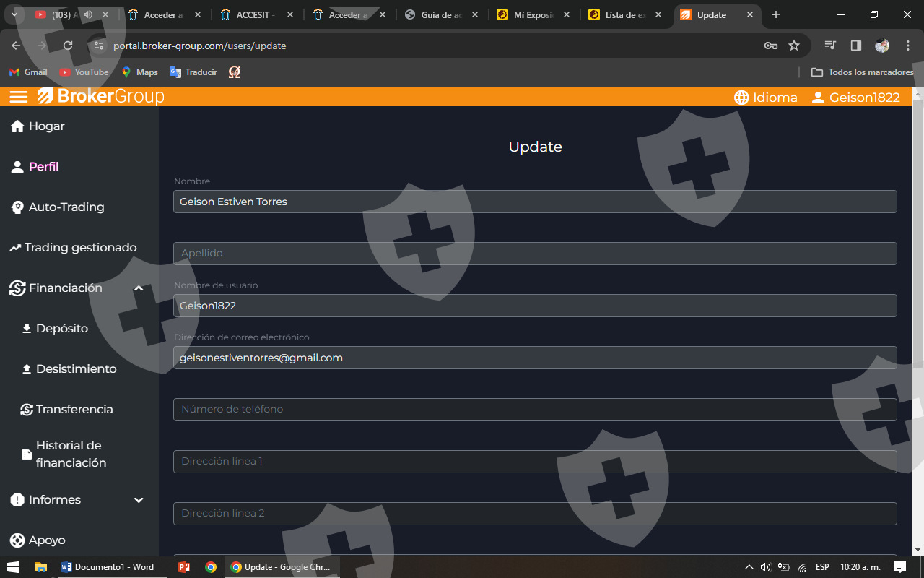Open Documento1 Word from taskbar
924x578 pixels.
point(107,567)
